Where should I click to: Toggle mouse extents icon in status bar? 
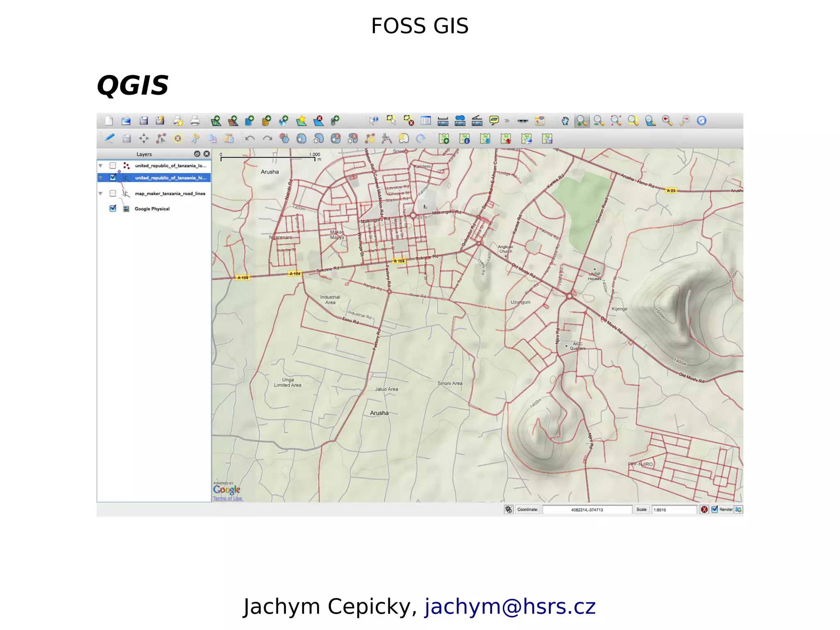tap(509, 509)
